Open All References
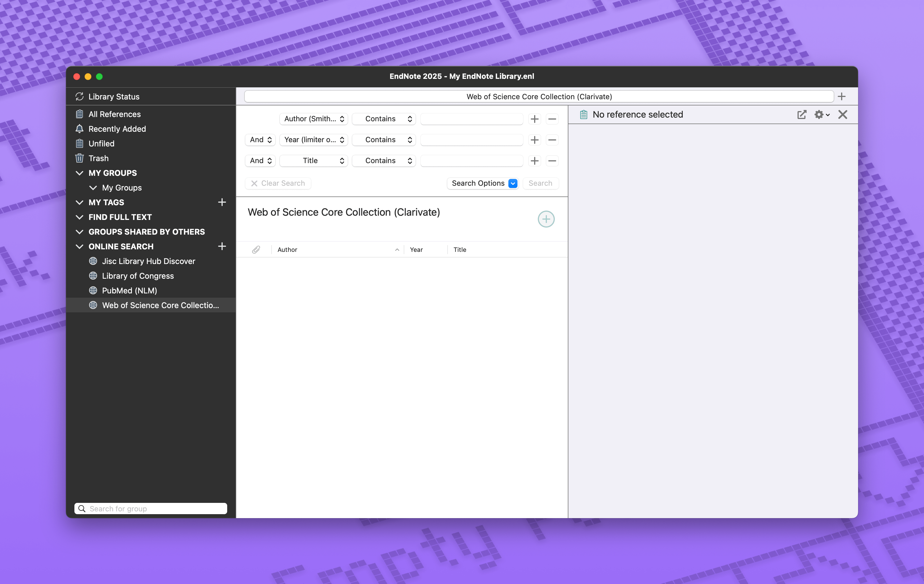 pos(114,114)
